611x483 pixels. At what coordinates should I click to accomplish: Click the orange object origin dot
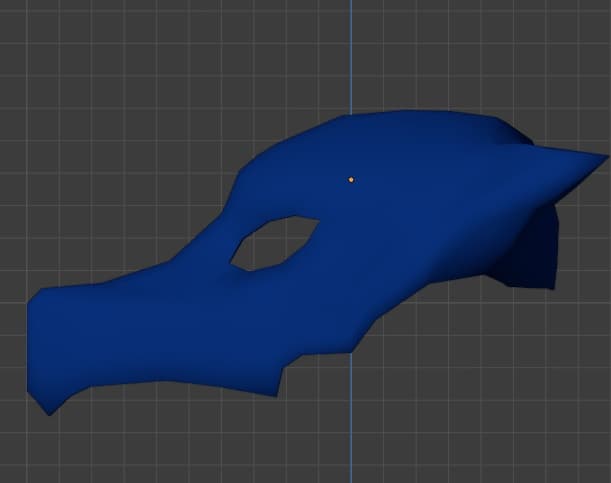[351, 180]
